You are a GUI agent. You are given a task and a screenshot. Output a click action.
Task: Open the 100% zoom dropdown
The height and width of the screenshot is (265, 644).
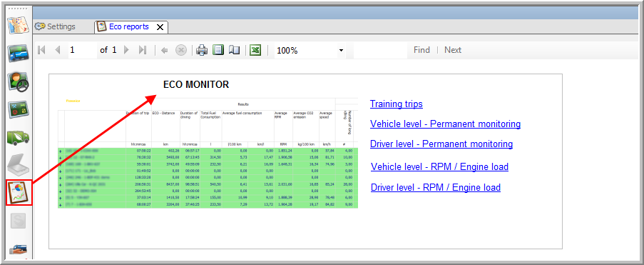pos(341,51)
